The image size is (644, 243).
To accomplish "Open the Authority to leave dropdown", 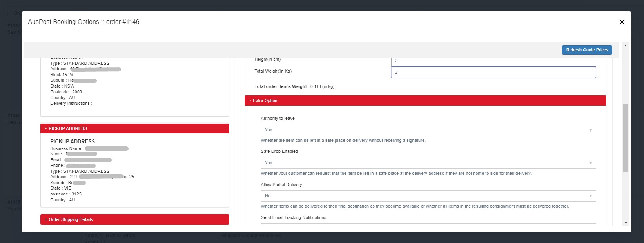I will pyautogui.click(x=428, y=130).
